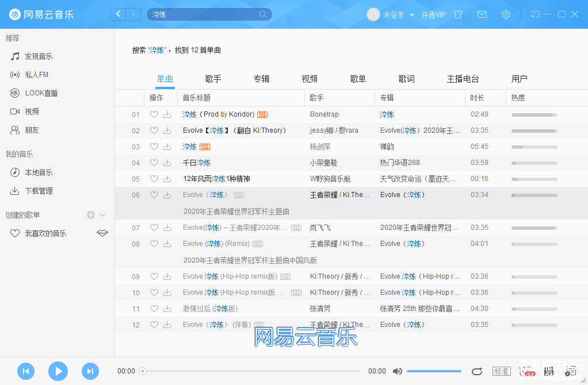This screenshot has height=385, width=588.
Task: Play the current track
Action: point(58,371)
